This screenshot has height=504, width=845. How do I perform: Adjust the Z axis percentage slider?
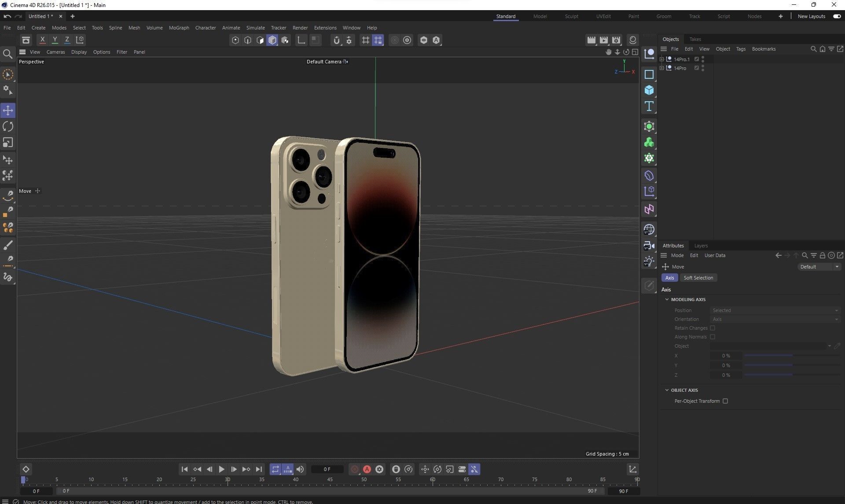click(x=792, y=375)
